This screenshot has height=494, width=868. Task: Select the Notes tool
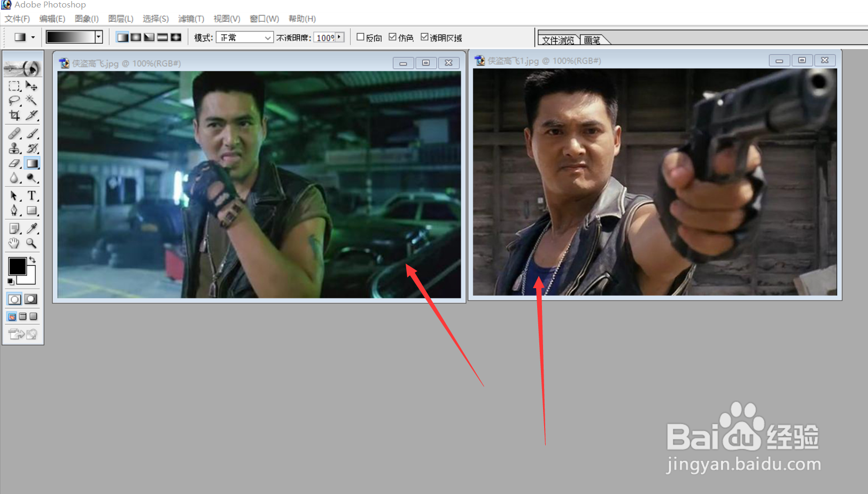14,229
